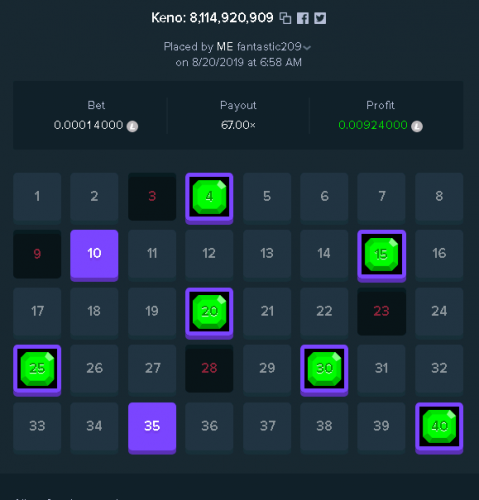The width and height of the screenshot is (479, 500).
Task: Select the green gem tile 40
Action: pyautogui.click(x=439, y=428)
